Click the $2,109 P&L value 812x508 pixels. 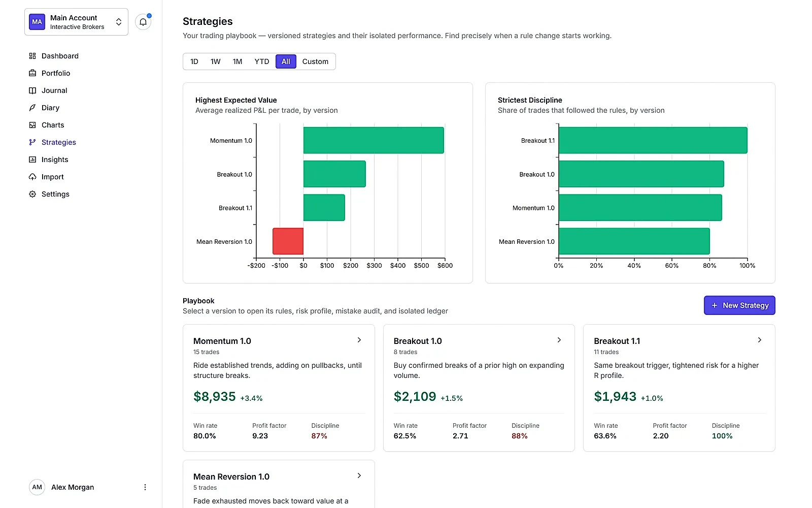415,396
